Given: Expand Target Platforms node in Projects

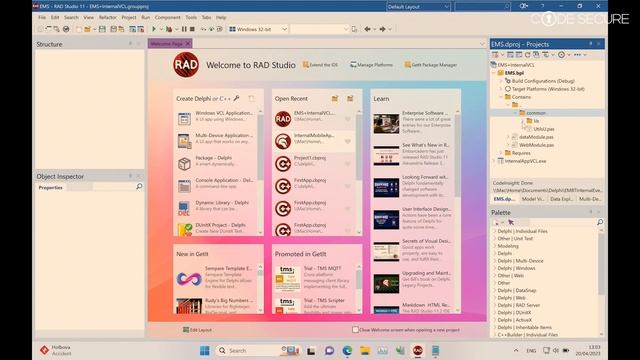Looking at the screenshot, I should point(501,89).
